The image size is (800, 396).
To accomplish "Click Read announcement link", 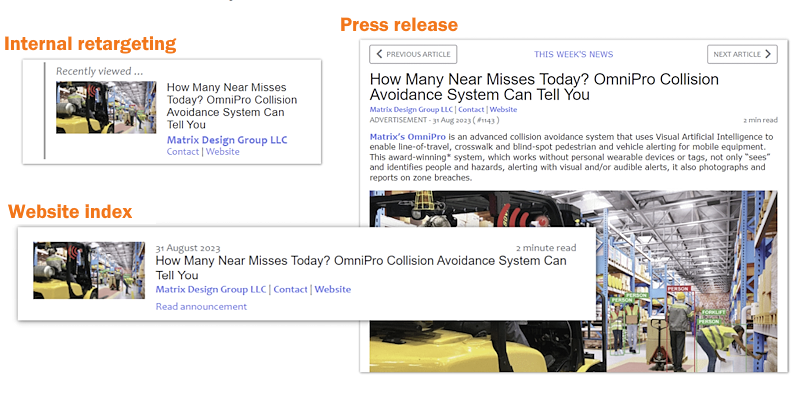I will pyautogui.click(x=201, y=307).
